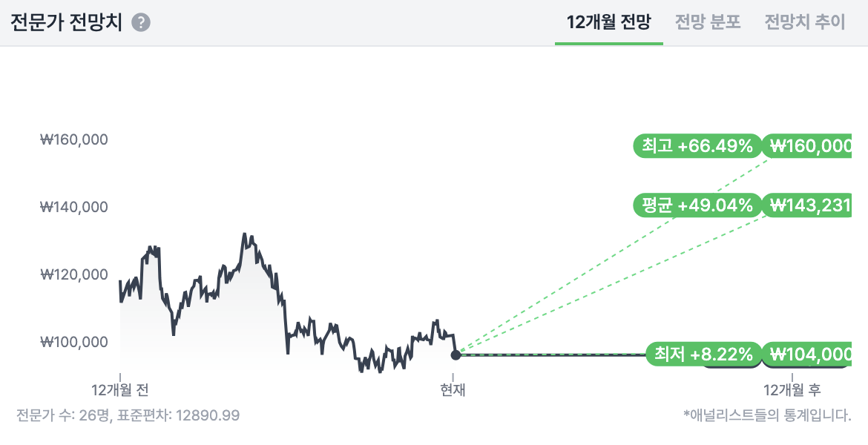Screen dimensions: 868x445
Task: Select the 12개월 전망 tab
Action: click(608, 22)
